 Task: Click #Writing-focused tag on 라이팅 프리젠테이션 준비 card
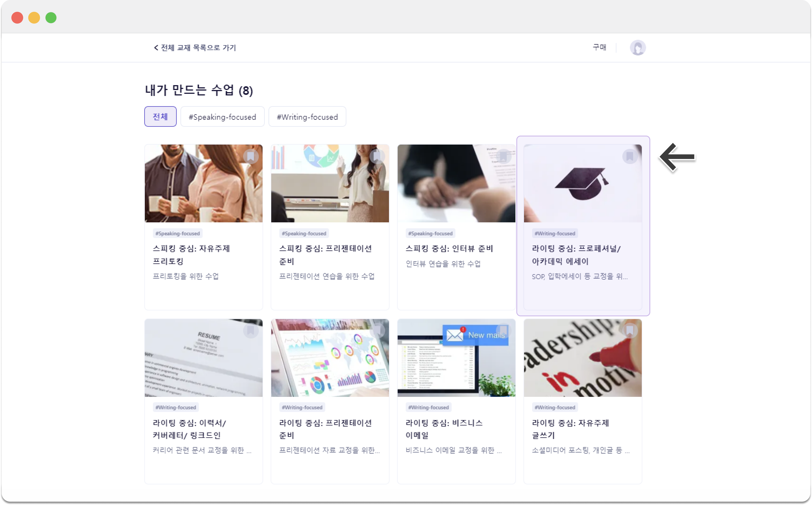pos(302,407)
